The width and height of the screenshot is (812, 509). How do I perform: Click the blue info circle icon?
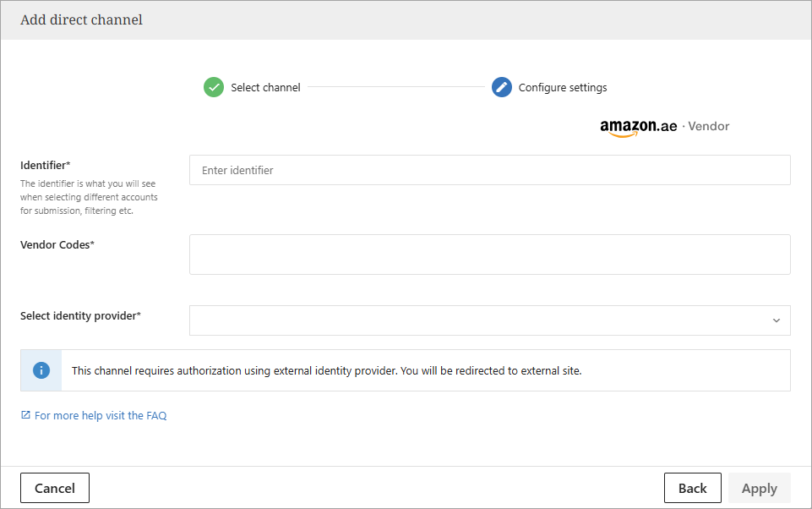[x=41, y=370]
